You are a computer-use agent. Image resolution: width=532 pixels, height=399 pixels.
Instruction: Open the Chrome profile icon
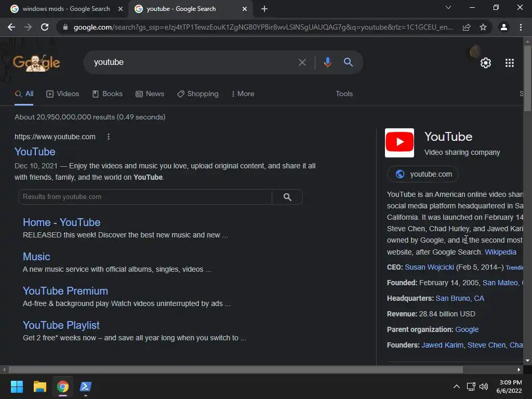tap(504, 27)
